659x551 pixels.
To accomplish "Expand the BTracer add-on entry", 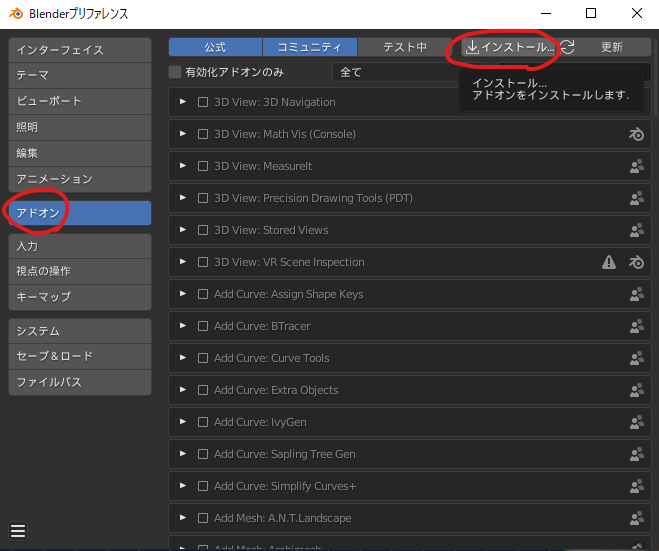I will pos(183,325).
